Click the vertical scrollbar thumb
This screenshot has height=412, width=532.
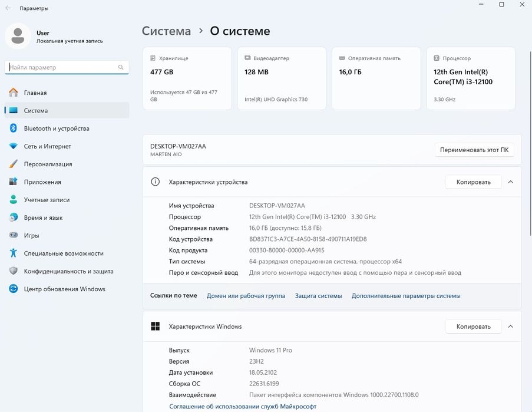(530, 144)
